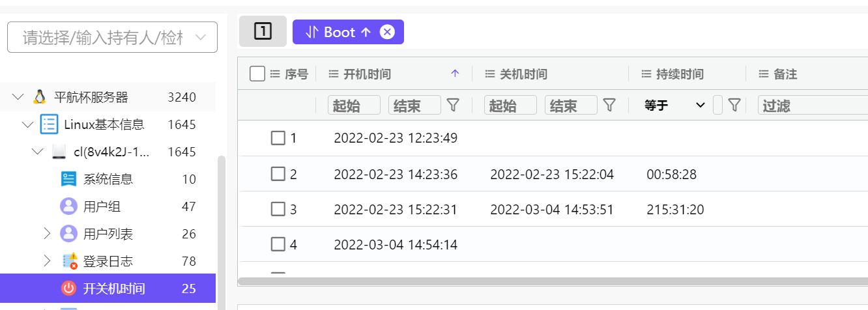Open the holder/examiner selection dropdown
The image size is (868, 310).
click(112, 37)
